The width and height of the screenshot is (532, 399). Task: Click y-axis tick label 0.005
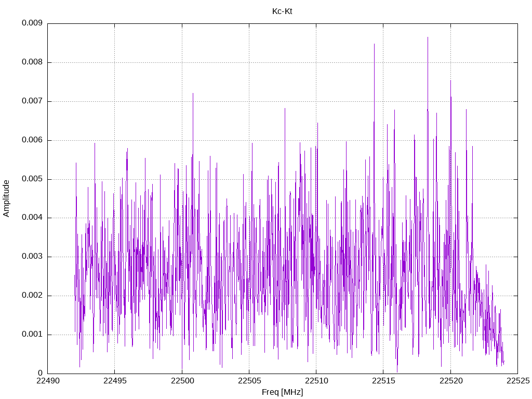point(32,179)
